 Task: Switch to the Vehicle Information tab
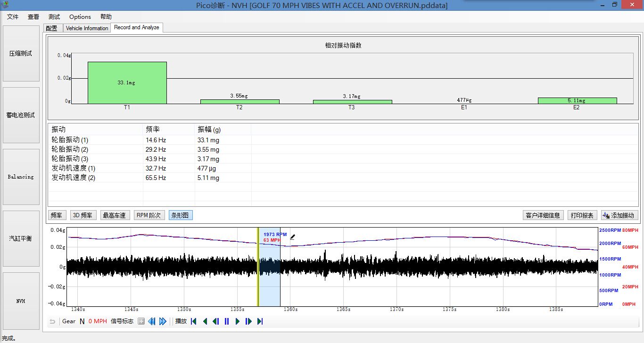[87, 28]
